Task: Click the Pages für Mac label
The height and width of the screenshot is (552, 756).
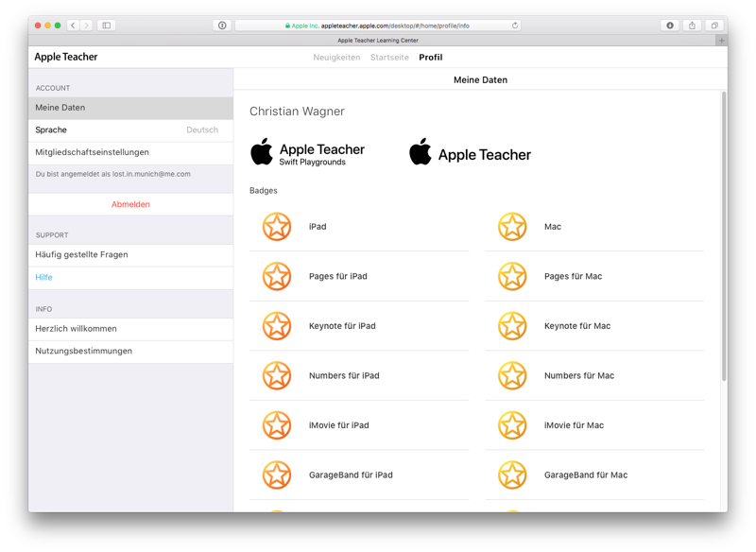Action: (x=574, y=276)
